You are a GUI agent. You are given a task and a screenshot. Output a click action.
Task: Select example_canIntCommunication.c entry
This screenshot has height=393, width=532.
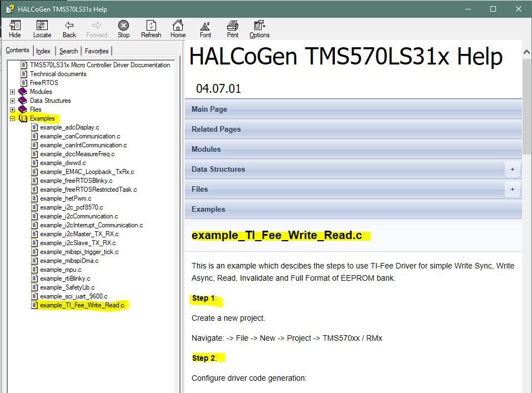point(83,145)
